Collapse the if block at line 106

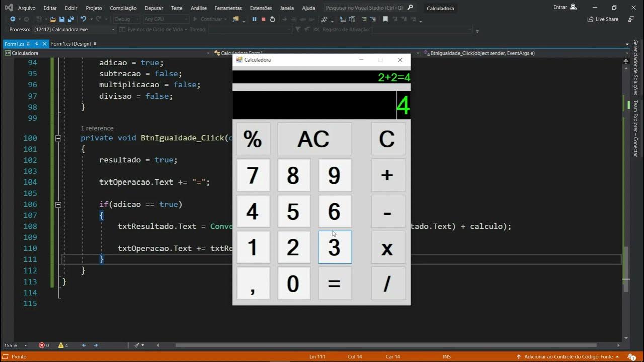[x=58, y=204]
